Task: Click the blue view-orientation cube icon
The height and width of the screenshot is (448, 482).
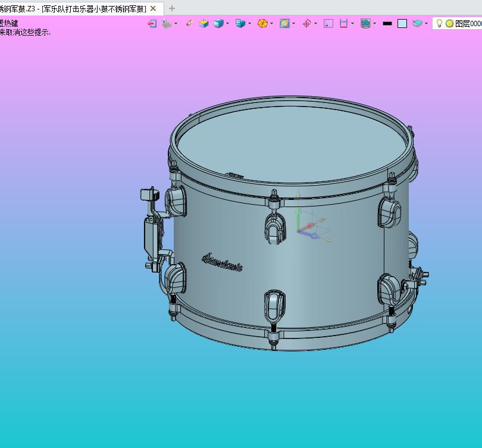Action: [x=240, y=23]
